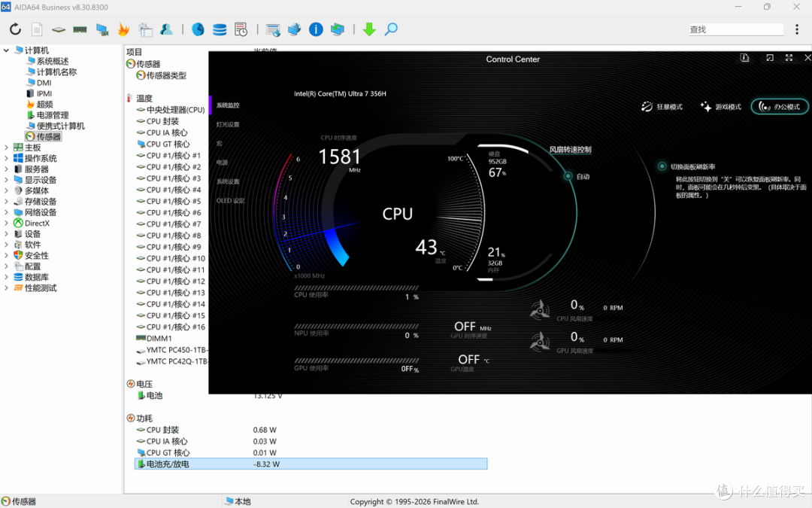Toggle the 切换面板刷新率 switch
This screenshot has height=508, width=812.
pyautogui.click(x=662, y=166)
